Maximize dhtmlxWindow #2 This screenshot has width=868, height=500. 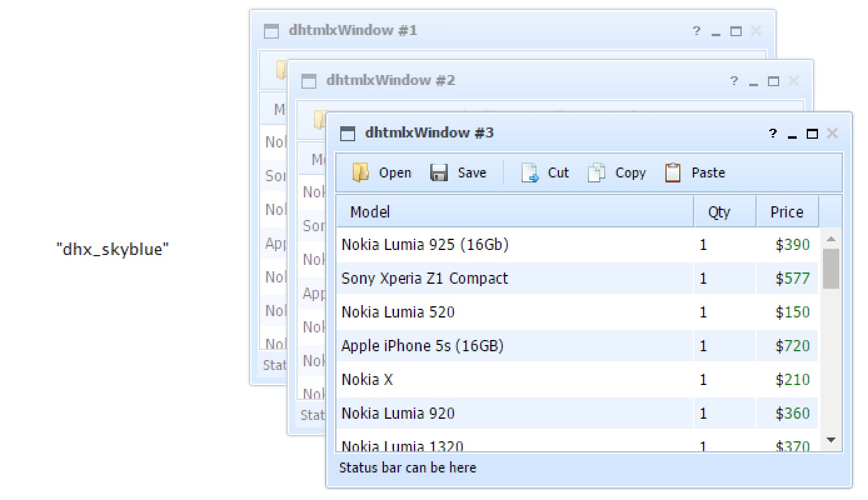point(774,81)
